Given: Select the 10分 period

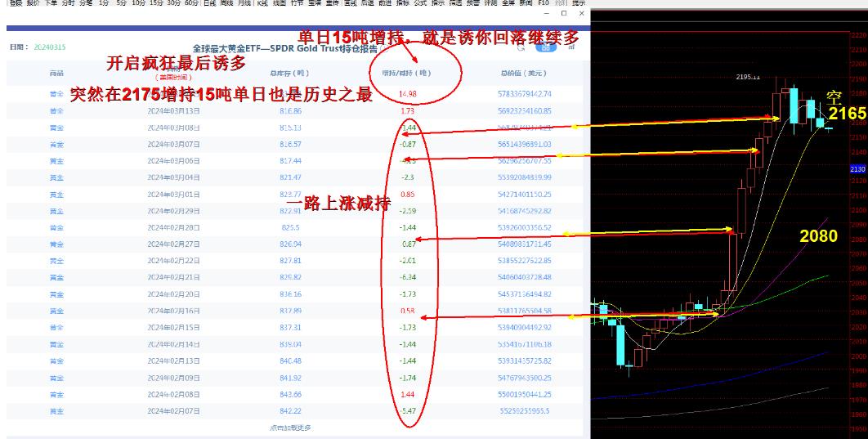Looking at the screenshot, I should click(x=139, y=2).
